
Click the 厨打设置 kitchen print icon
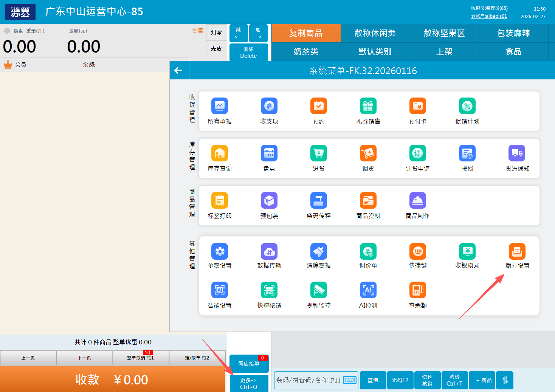[x=517, y=252]
